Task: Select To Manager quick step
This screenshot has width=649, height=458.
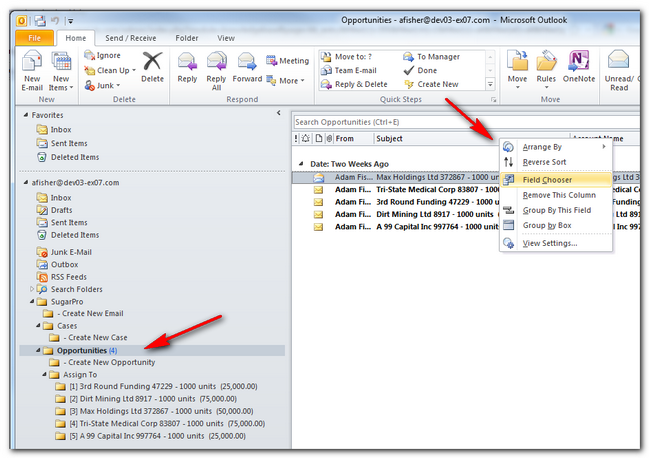Action: (431, 57)
